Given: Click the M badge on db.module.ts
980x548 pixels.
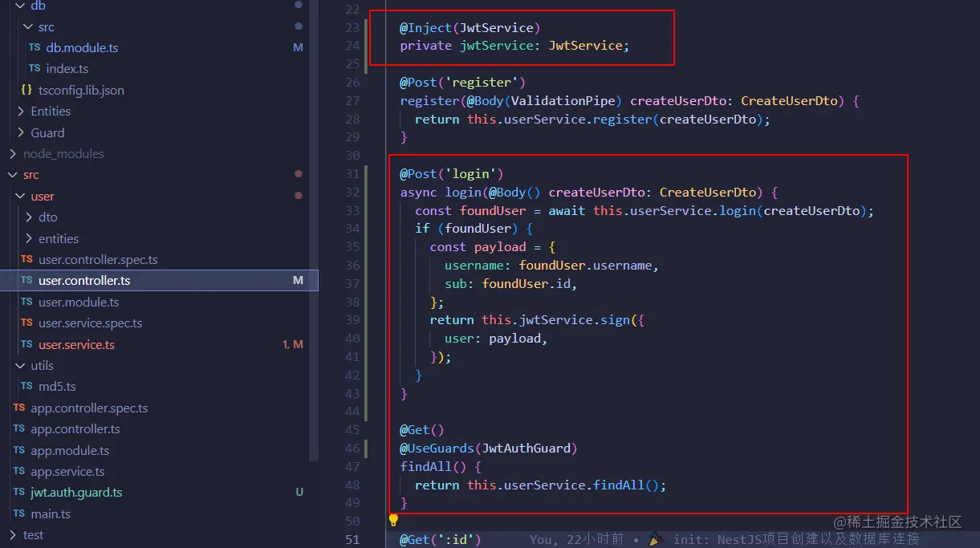Looking at the screenshot, I should [298, 48].
